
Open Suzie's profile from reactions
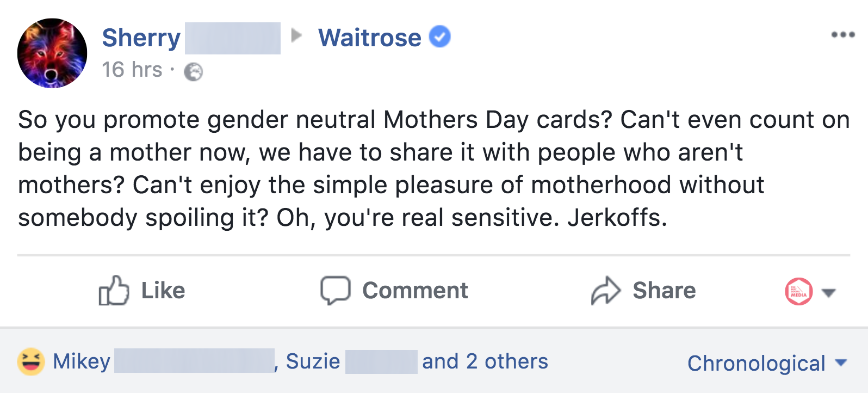(313, 361)
